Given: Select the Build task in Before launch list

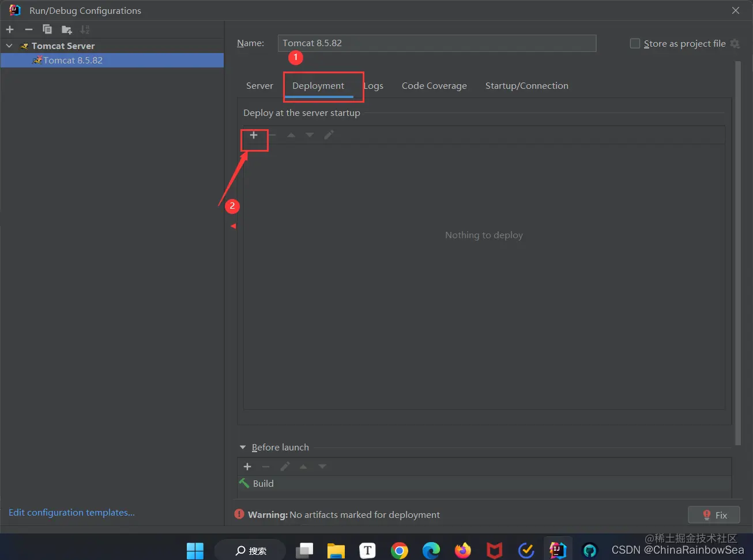Looking at the screenshot, I should click(484, 484).
